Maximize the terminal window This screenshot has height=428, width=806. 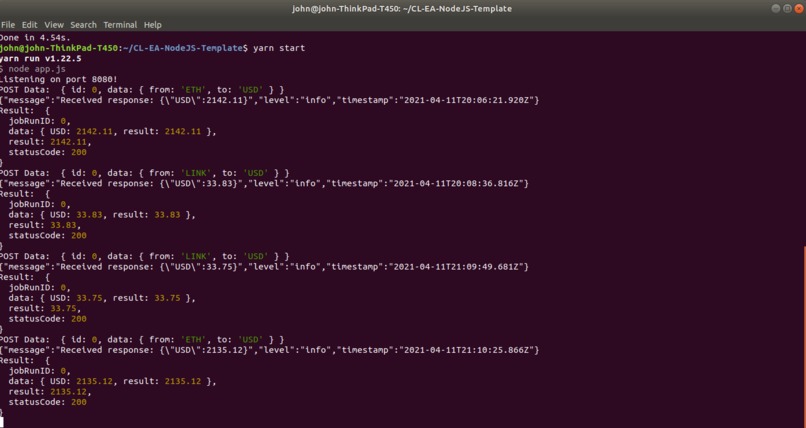click(x=787, y=8)
